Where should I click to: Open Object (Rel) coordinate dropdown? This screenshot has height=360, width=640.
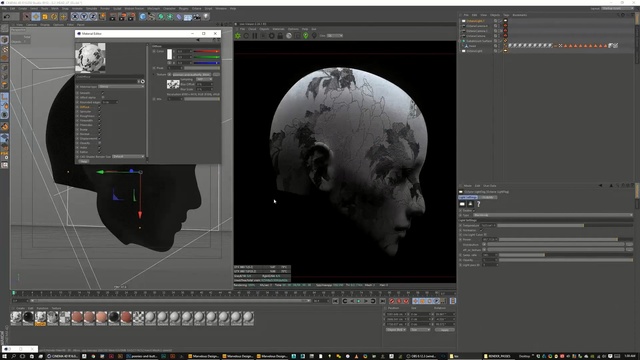pos(396,329)
